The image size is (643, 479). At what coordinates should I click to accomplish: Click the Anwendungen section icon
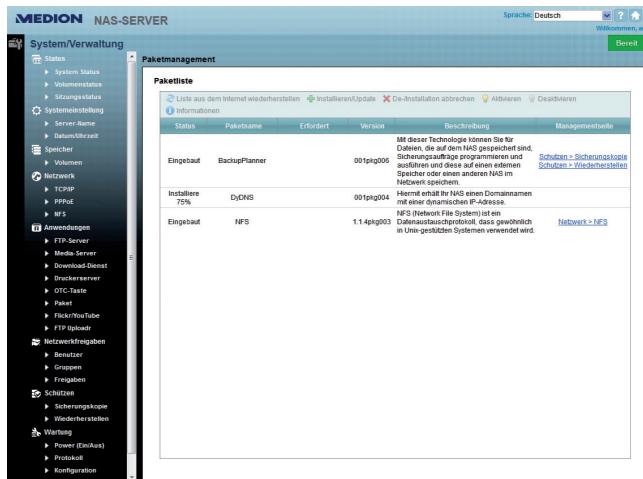[36, 228]
